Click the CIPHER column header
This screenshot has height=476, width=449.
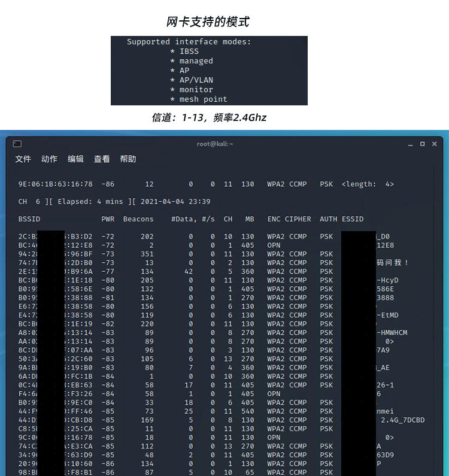pyautogui.click(x=298, y=219)
